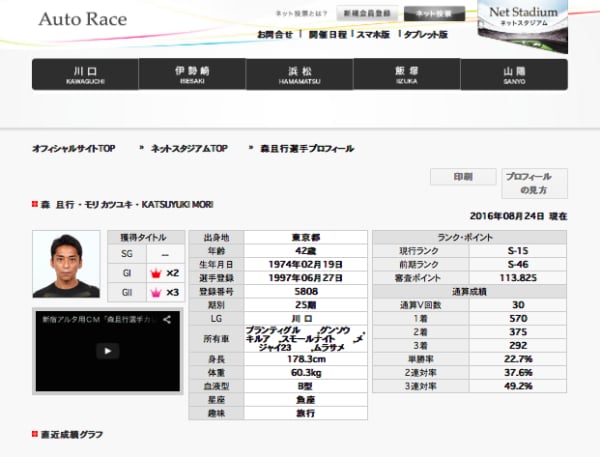This screenshot has height=457, width=600.
Task: Open the ネット投票とは? link
Action: (301, 14)
